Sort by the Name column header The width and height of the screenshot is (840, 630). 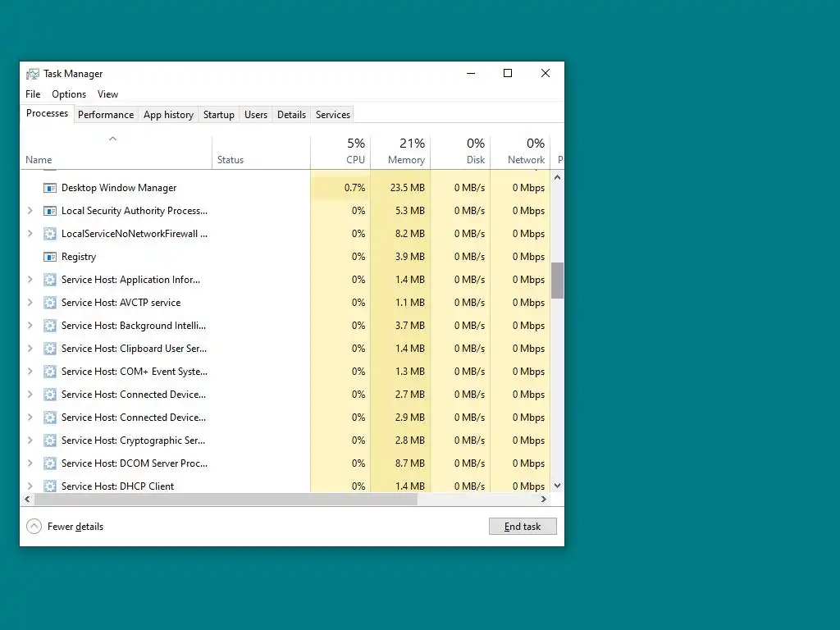[x=116, y=153]
